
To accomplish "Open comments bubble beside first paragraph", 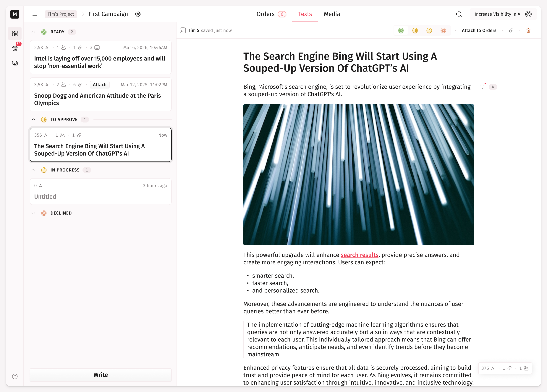I will coord(482,87).
